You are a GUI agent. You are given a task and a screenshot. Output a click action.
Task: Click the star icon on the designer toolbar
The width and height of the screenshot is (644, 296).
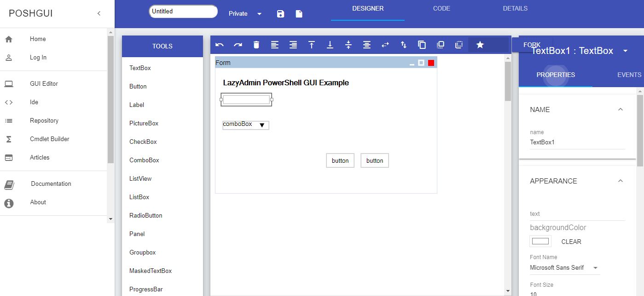coord(480,44)
